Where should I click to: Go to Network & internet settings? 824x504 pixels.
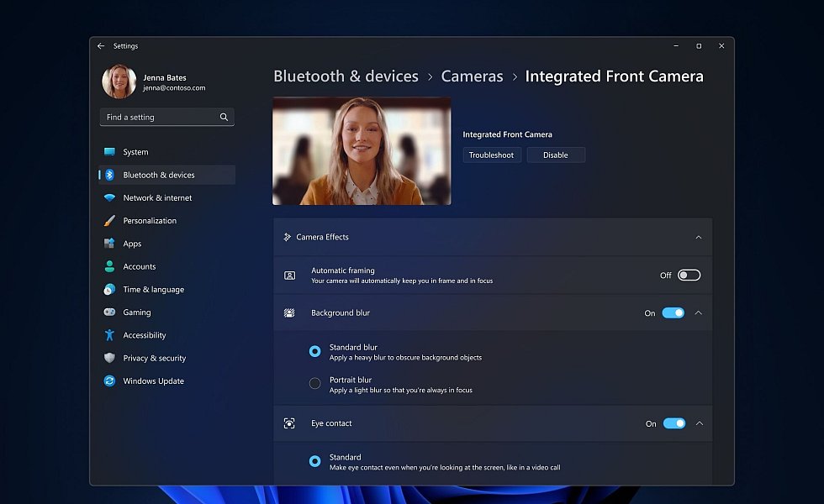click(167, 198)
